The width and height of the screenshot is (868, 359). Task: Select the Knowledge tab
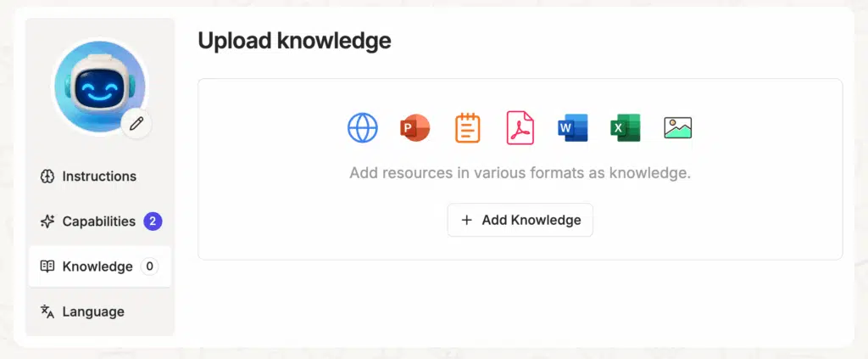(x=97, y=266)
